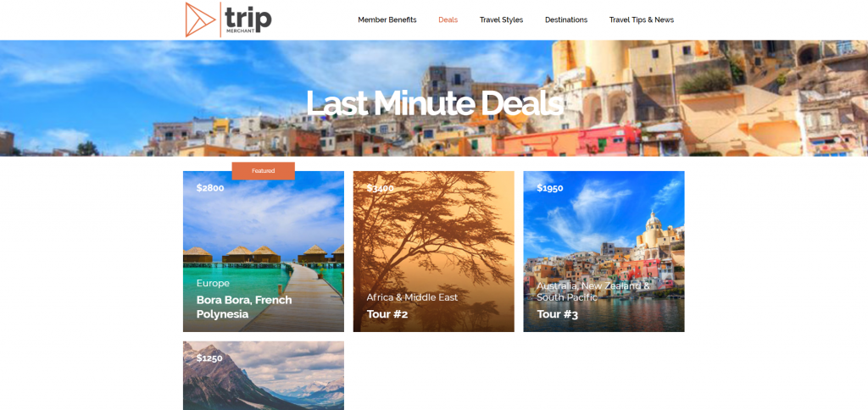Click the Tour #2 title link

coord(387,314)
